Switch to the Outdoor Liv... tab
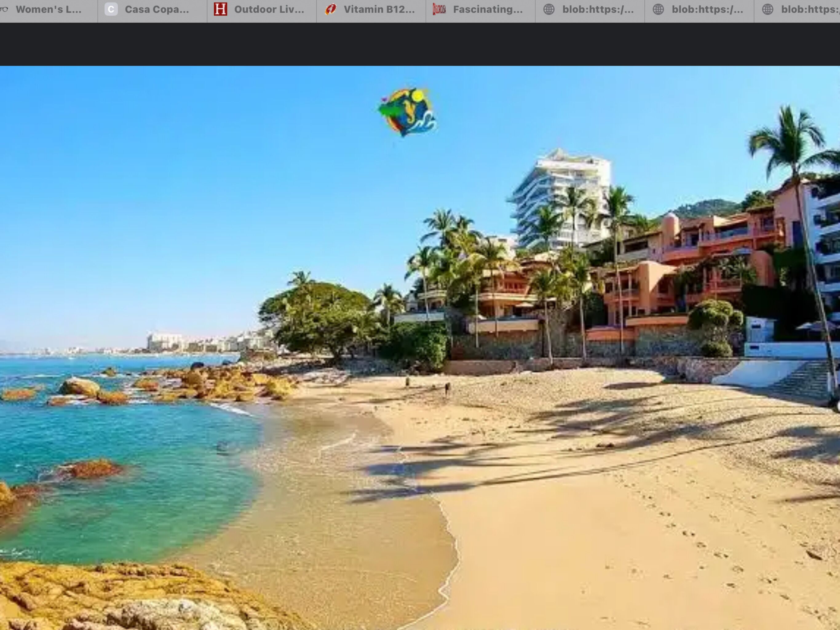Screen dimensions: 840x630 pyautogui.click(x=269, y=10)
